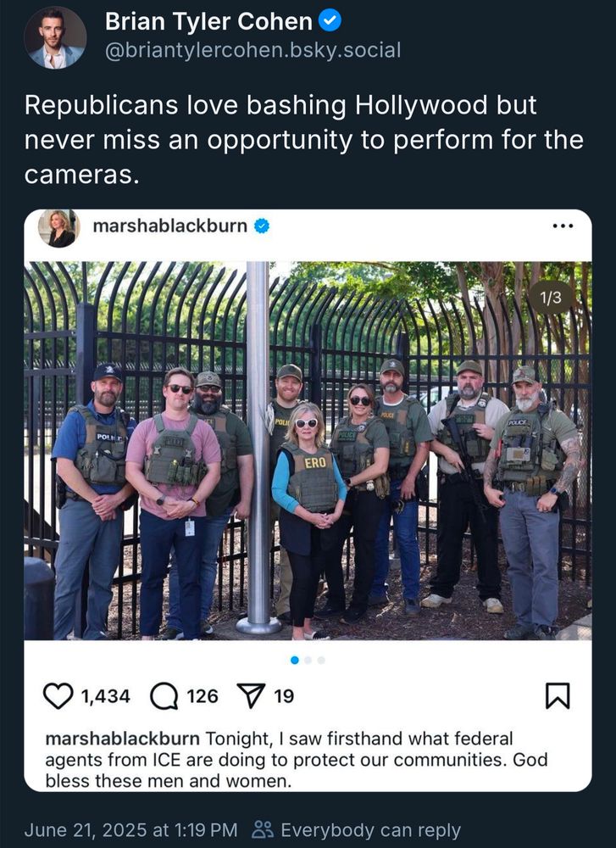The height and width of the screenshot is (848, 616).
Task: Select the third carousel dot indicator
Action: coord(321,660)
